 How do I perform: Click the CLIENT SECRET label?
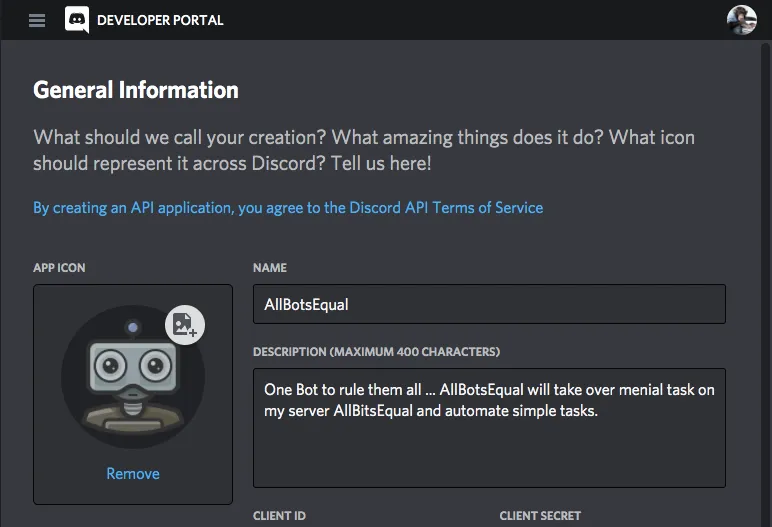point(540,516)
